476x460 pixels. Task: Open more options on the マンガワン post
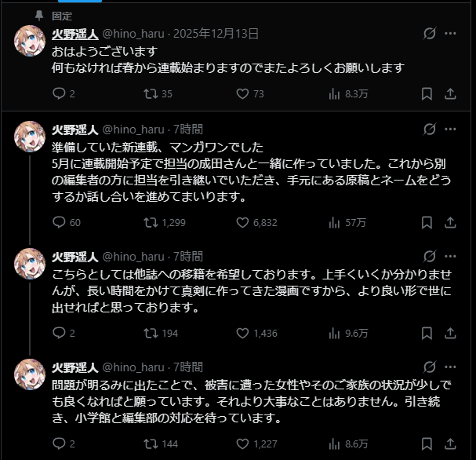[451, 129]
